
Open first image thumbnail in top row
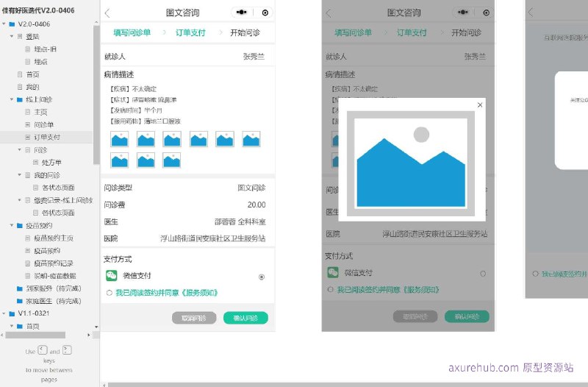tap(120, 139)
